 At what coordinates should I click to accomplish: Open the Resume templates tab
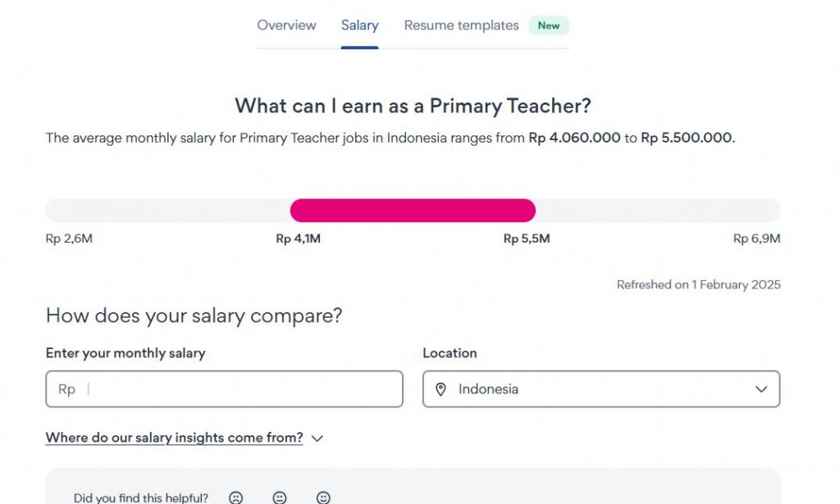461,25
